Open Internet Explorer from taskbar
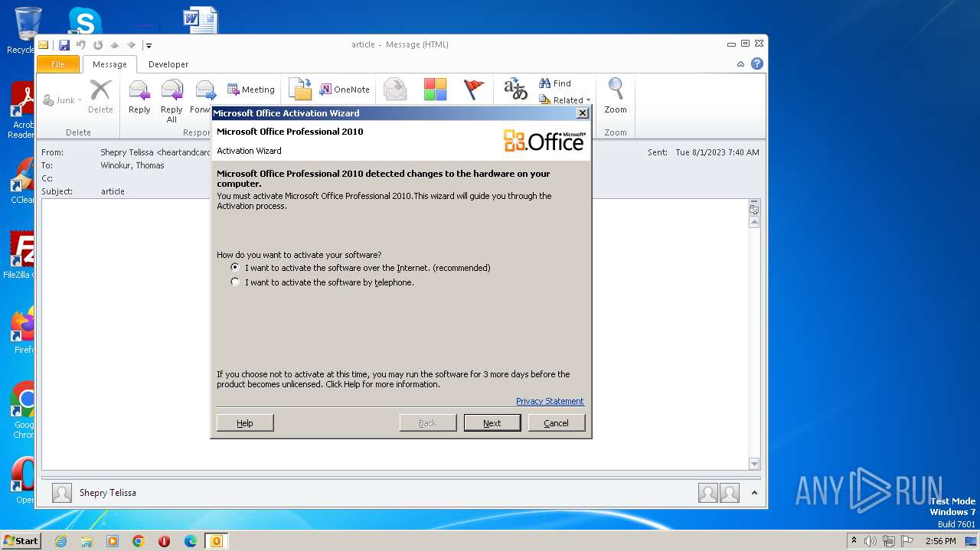 click(x=60, y=541)
